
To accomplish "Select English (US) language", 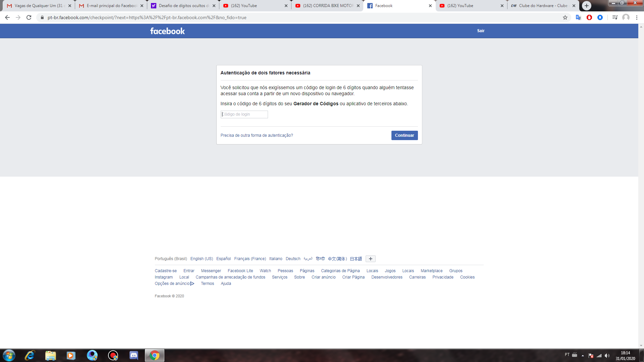I will point(202,259).
